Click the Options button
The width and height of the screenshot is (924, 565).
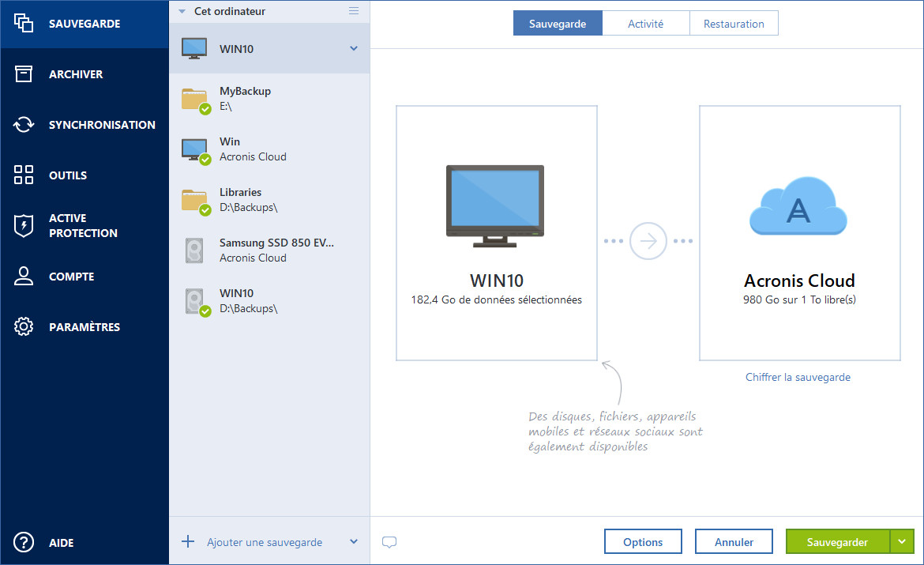pos(643,542)
